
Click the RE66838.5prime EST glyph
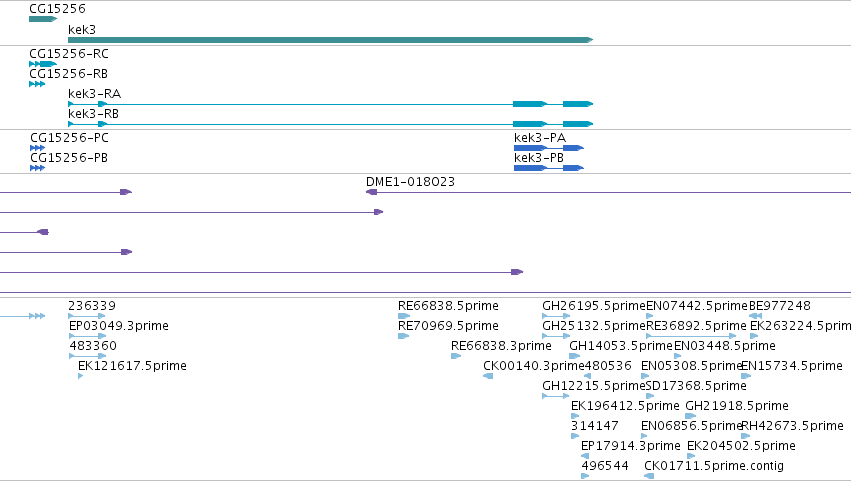tap(404, 316)
